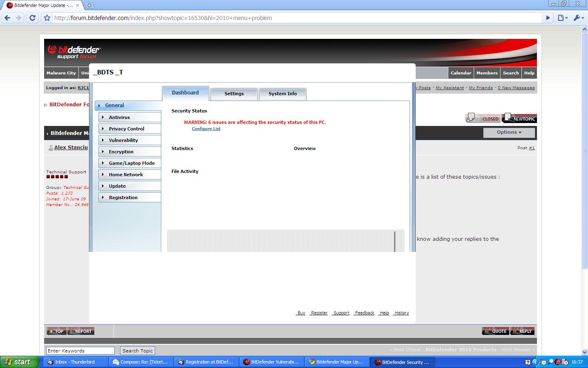Screen dimensions: 588x368
Task: Click the QUOTE button
Action: 495,331
